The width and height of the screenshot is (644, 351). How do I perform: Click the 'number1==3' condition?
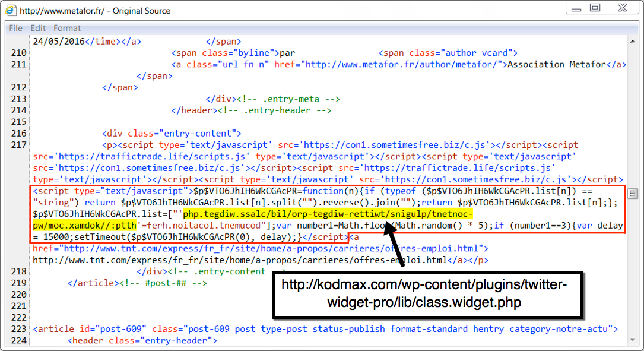540,226
